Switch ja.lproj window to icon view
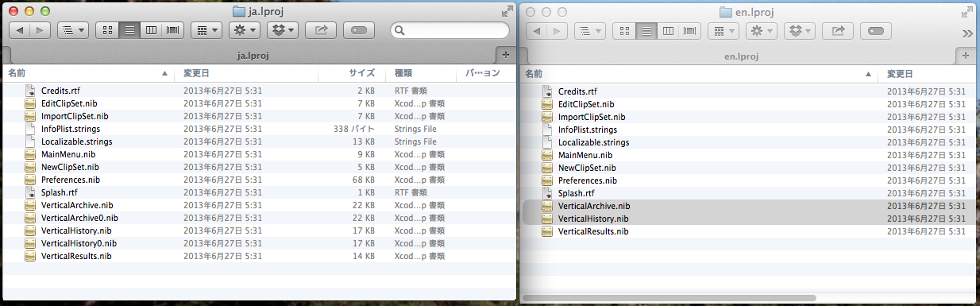 point(108,30)
